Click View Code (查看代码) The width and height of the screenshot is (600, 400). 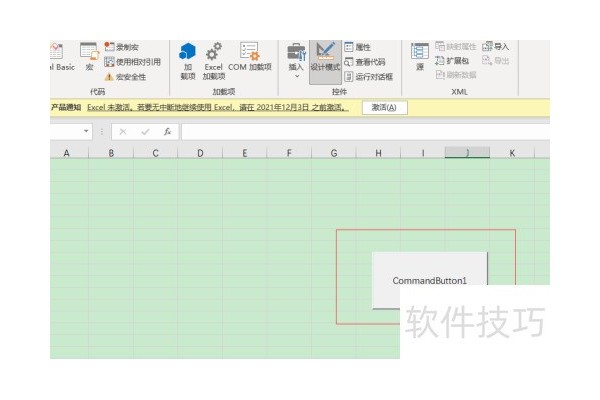click(365, 62)
